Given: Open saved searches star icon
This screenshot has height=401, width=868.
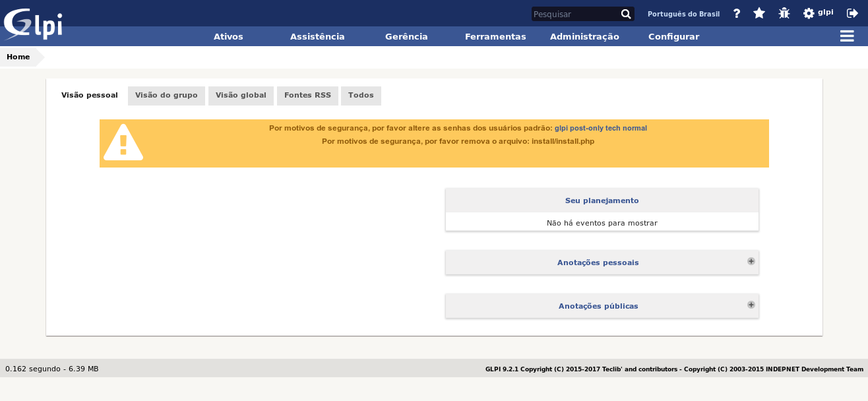Looking at the screenshot, I should 759,13.
